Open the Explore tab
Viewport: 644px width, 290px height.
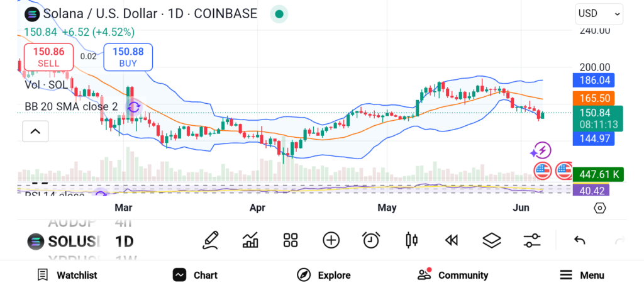(x=324, y=275)
